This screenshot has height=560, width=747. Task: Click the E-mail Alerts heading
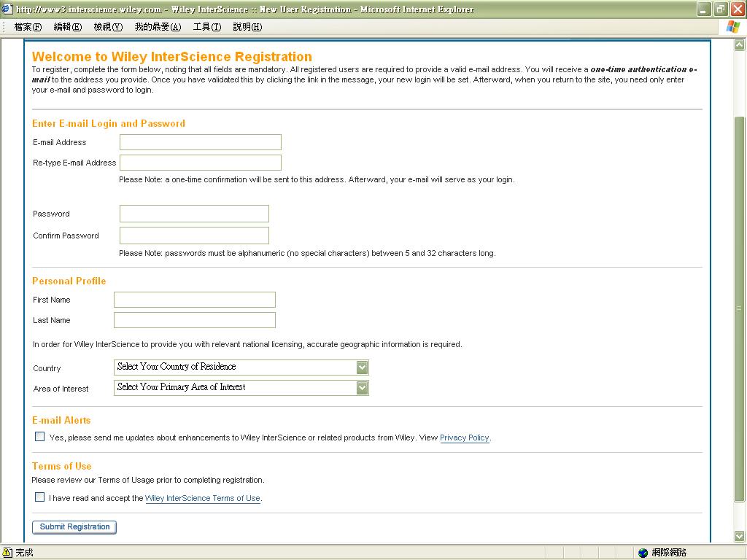coord(61,421)
